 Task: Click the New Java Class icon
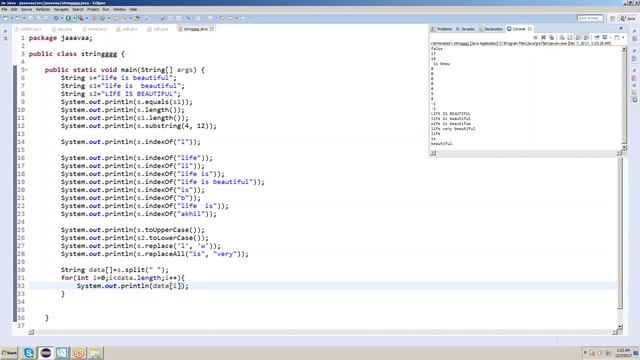[102, 18]
